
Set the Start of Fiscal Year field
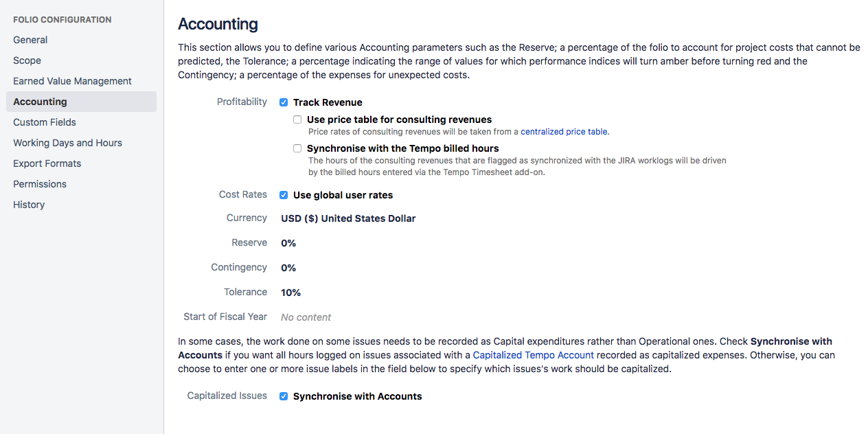[306, 317]
